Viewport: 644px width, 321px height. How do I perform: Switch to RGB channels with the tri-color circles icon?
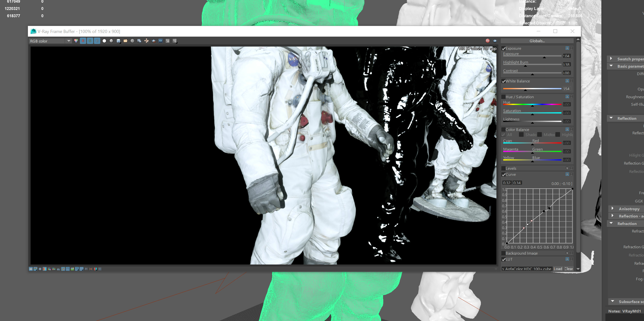click(76, 41)
